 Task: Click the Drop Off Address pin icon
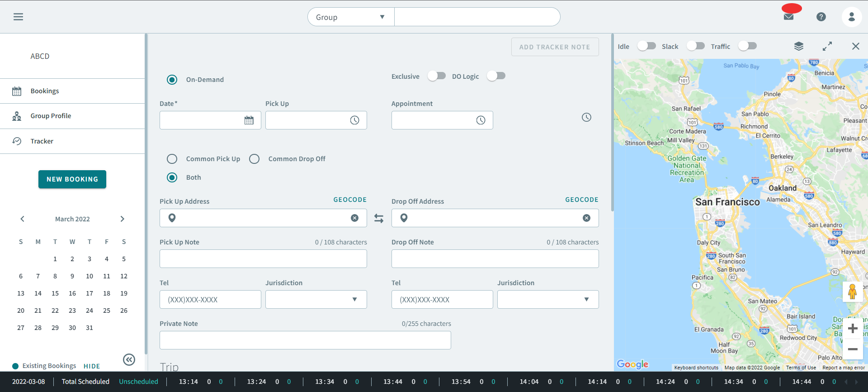coord(404,218)
